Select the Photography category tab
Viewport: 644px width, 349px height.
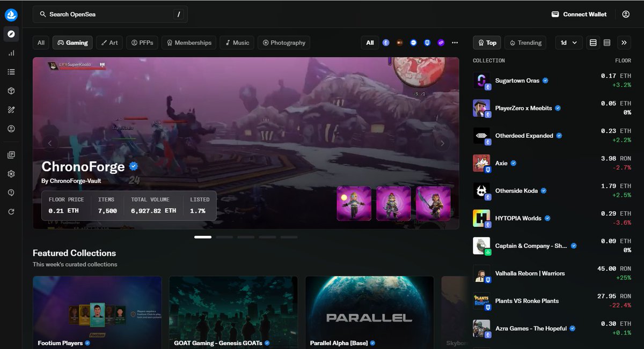click(284, 43)
